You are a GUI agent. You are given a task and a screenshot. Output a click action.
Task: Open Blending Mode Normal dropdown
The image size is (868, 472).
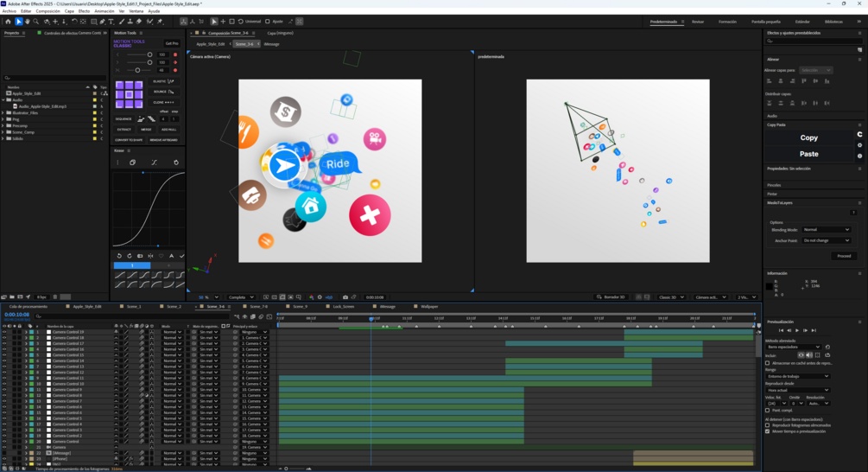click(826, 229)
